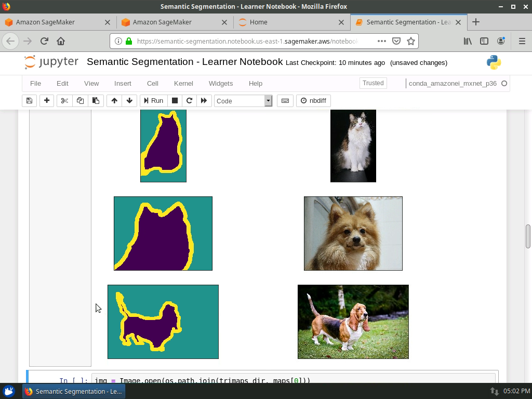Run the current cell
Screen dimensions: 532x399
[x=154, y=101]
